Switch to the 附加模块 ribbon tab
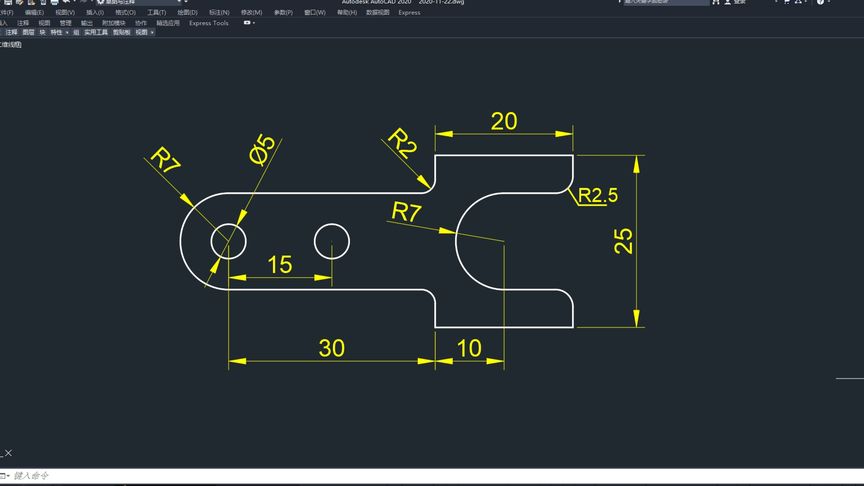 (x=114, y=23)
